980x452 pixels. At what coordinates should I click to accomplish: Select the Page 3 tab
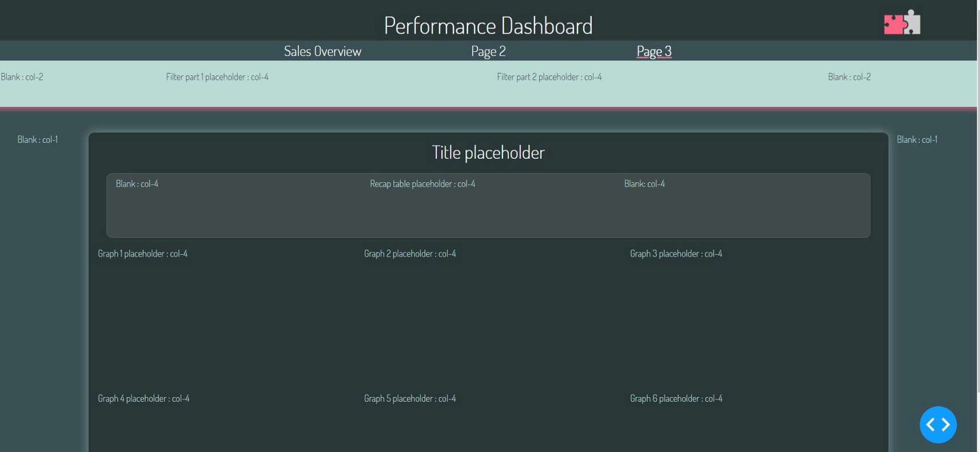pos(654,51)
